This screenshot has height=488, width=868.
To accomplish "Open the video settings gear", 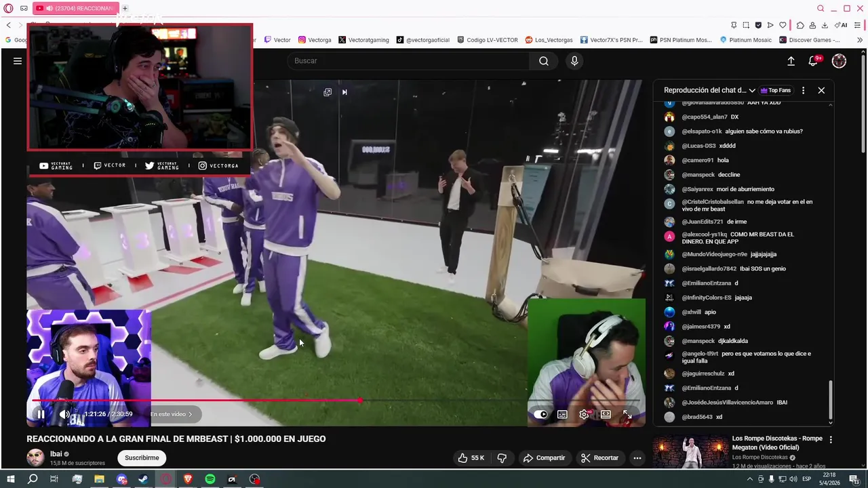I will click(x=584, y=414).
